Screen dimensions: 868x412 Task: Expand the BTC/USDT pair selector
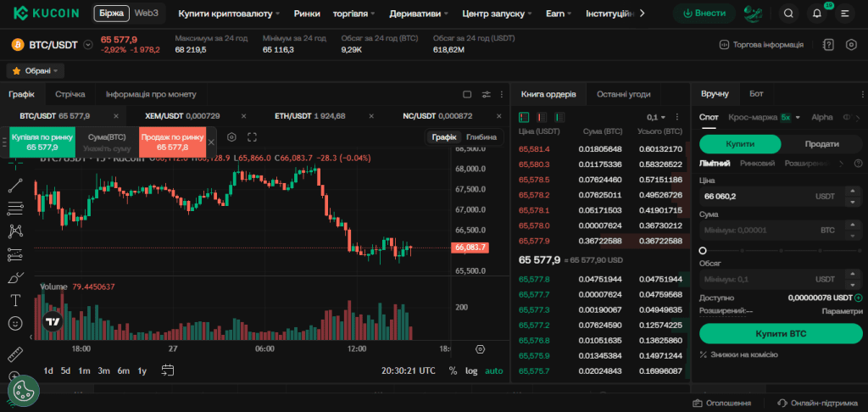click(87, 45)
